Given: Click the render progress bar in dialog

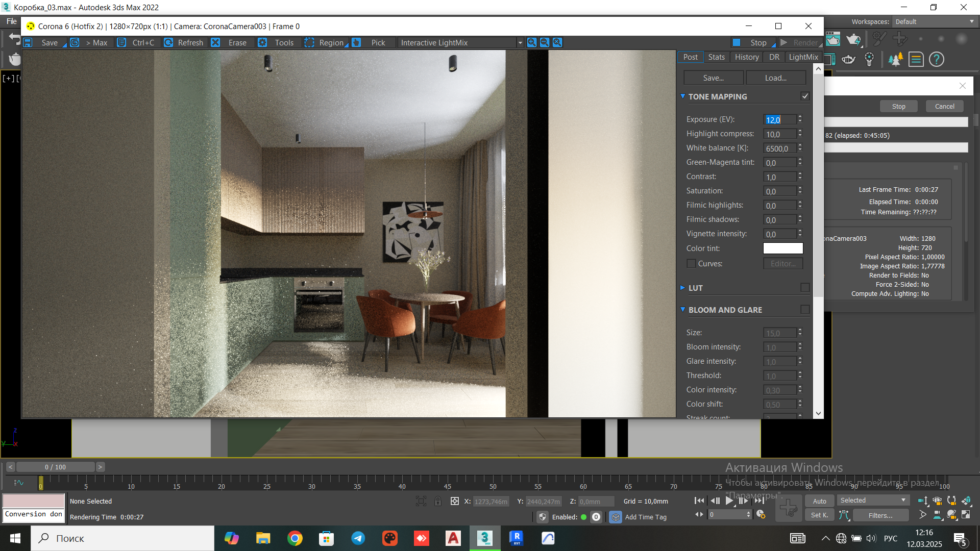Looking at the screenshot, I should 896,122.
